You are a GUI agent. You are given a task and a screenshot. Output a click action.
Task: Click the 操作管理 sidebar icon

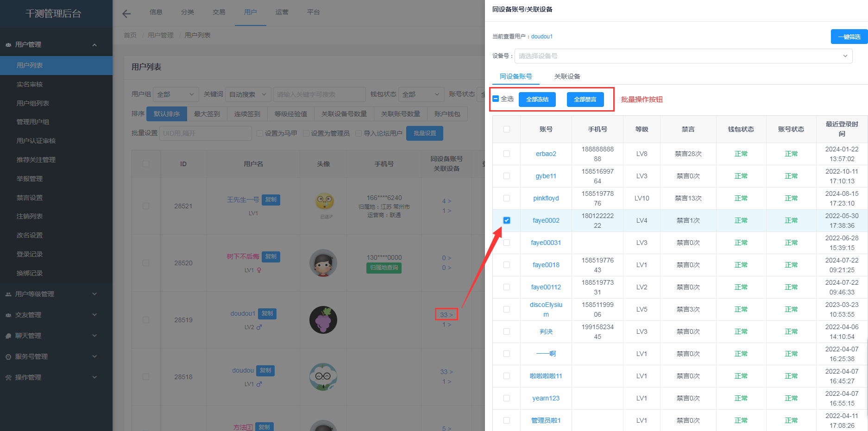coord(8,378)
